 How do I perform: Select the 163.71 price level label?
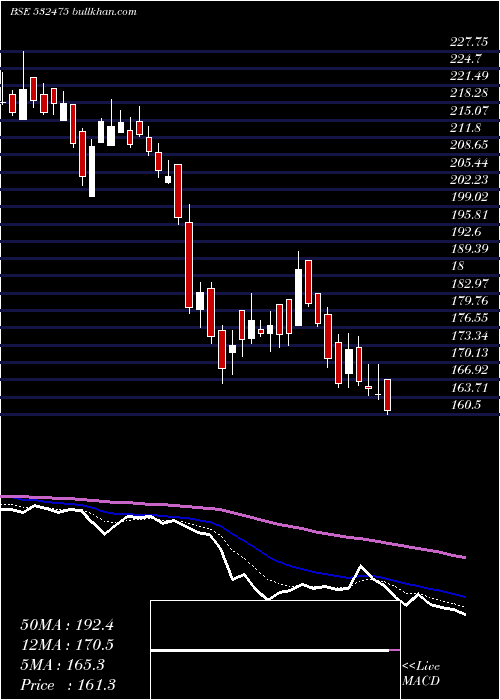(x=469, y=387)
